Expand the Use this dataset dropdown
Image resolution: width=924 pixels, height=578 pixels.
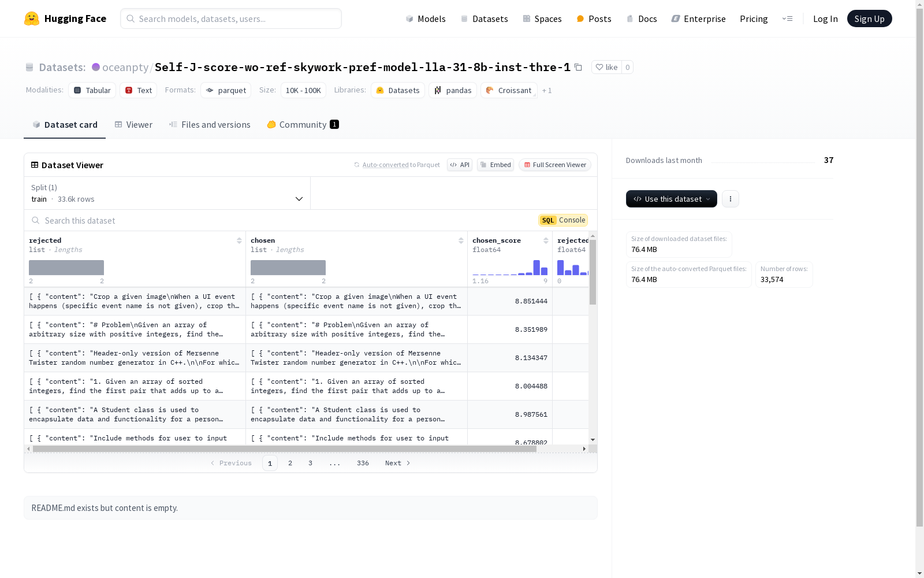pos(672,199)
